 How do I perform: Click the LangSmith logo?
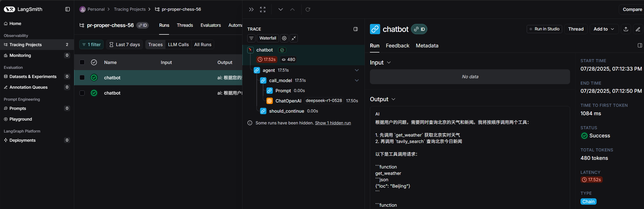[23, 9]
